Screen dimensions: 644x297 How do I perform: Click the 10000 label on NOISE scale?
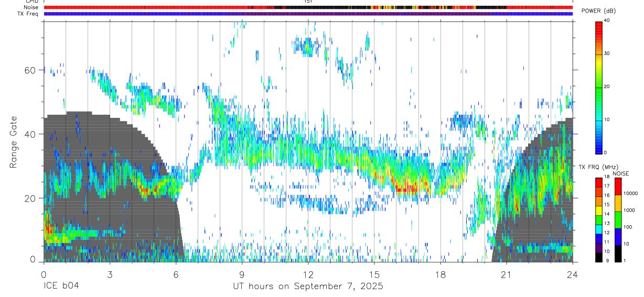(x=631, y=194)
